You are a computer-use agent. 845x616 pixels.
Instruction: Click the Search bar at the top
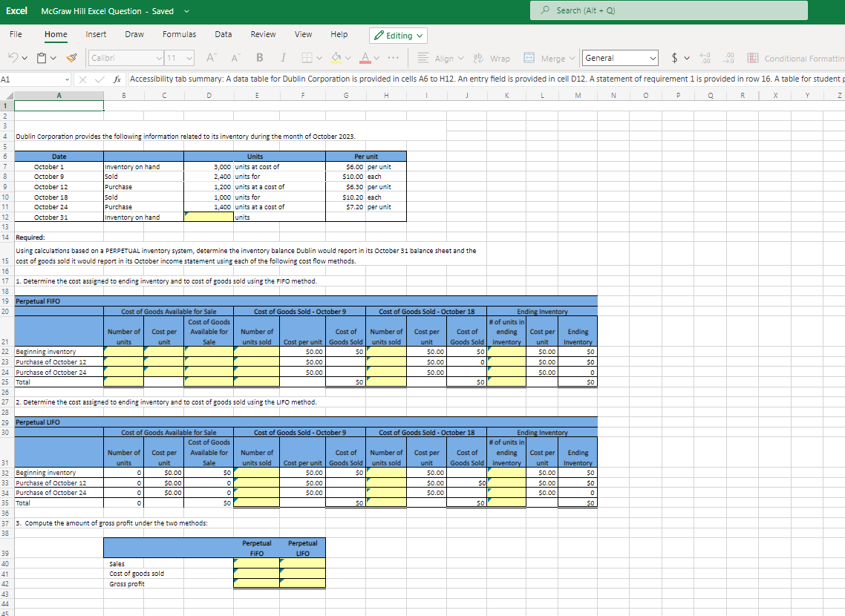pos(668,10)
